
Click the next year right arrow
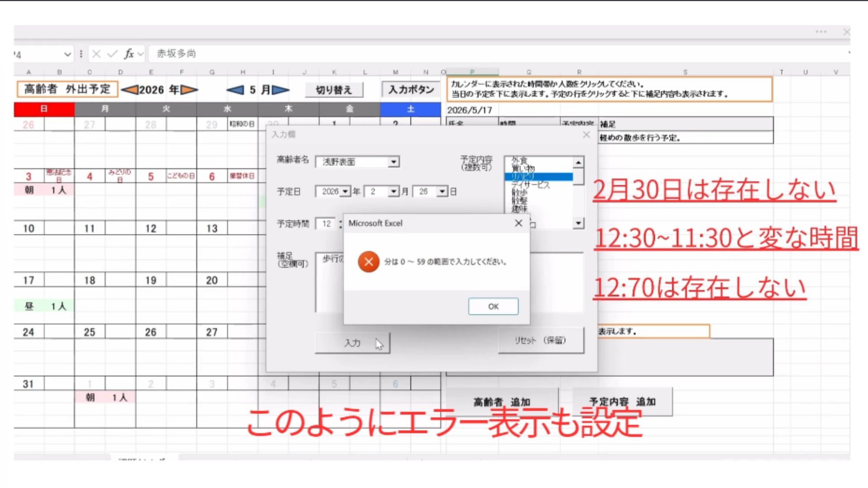coord(189,90)
